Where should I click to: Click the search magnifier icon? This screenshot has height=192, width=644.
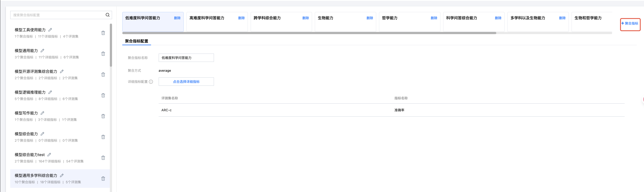tap(107, 15)
